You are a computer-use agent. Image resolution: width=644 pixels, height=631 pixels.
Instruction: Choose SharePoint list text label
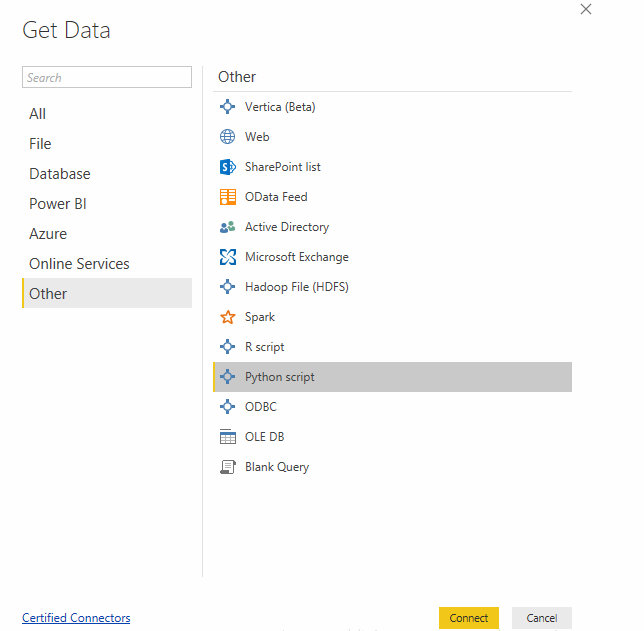pyautogui.click(x=283, y=167)
